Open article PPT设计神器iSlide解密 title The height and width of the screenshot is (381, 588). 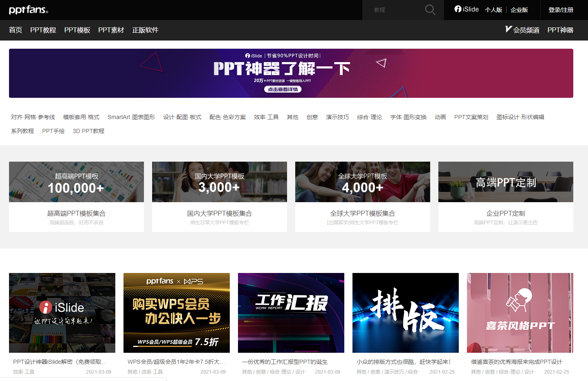point(60,362)
